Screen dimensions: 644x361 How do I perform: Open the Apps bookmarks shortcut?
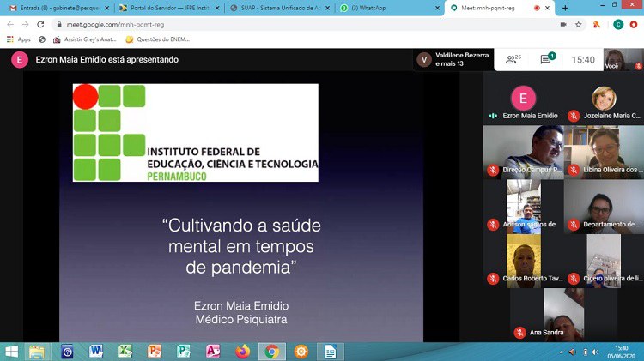18,39
